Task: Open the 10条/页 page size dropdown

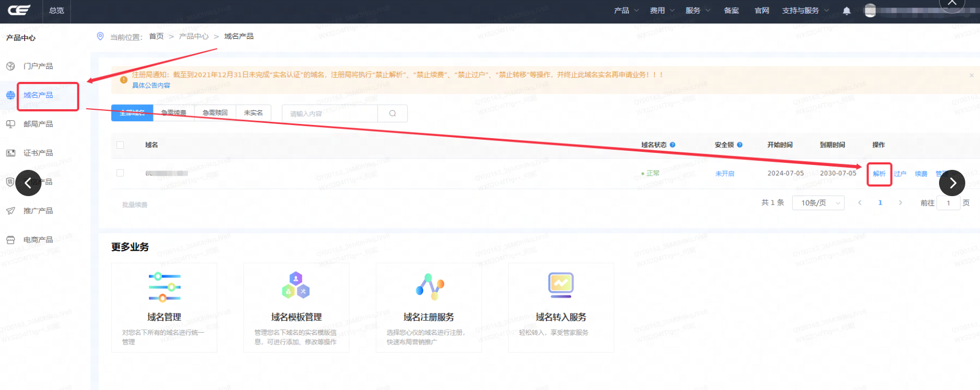Action: pyautogui.click(x=818, y=203)
